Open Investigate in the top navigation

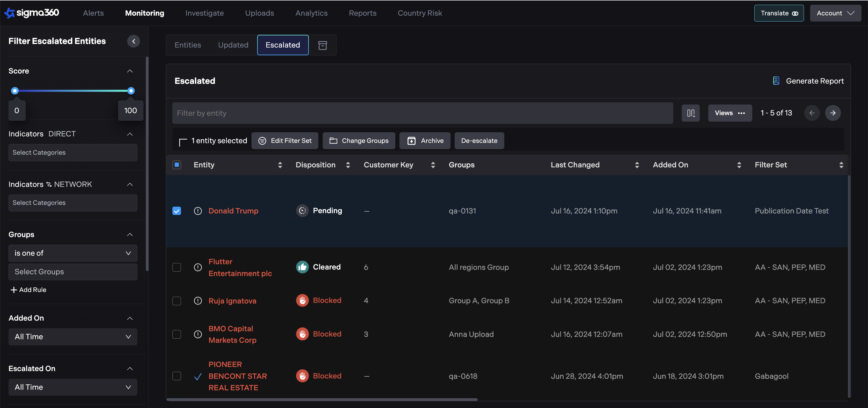click(204, 13)
